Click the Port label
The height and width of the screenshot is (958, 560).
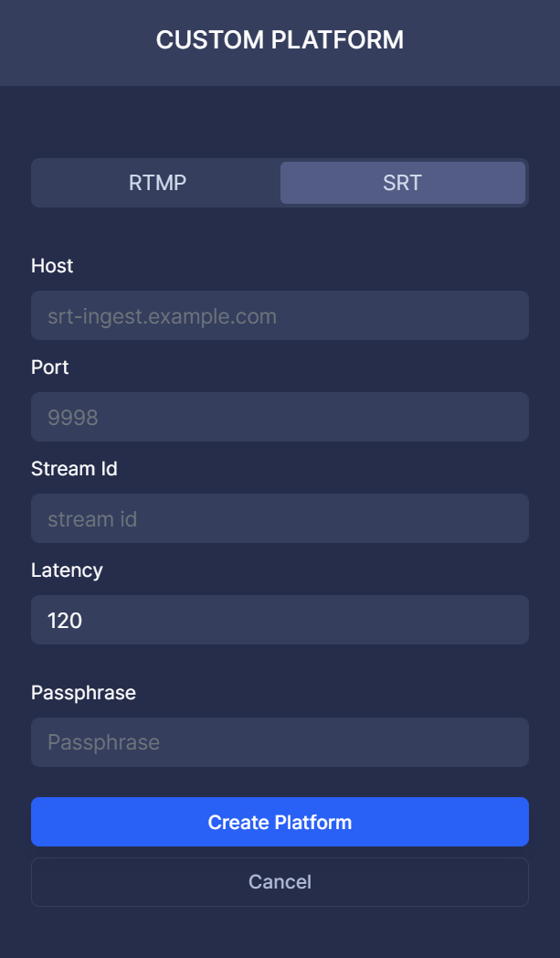49,367
